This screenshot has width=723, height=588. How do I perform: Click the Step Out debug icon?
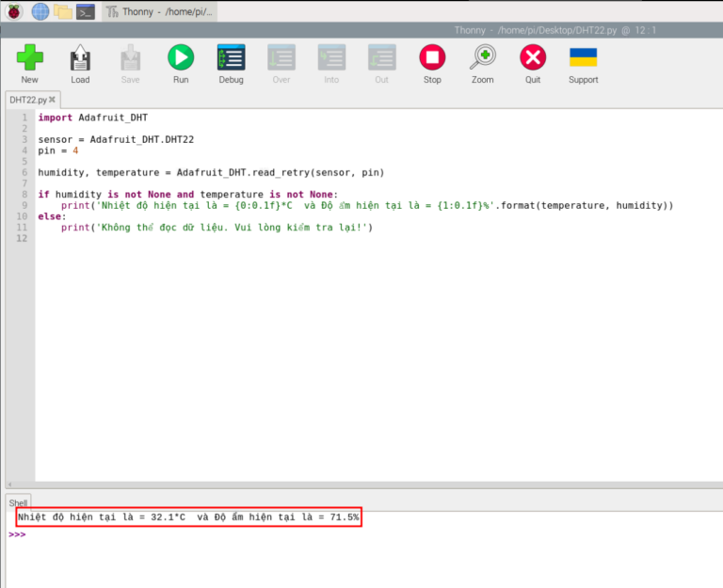click(x=381, y=58)
